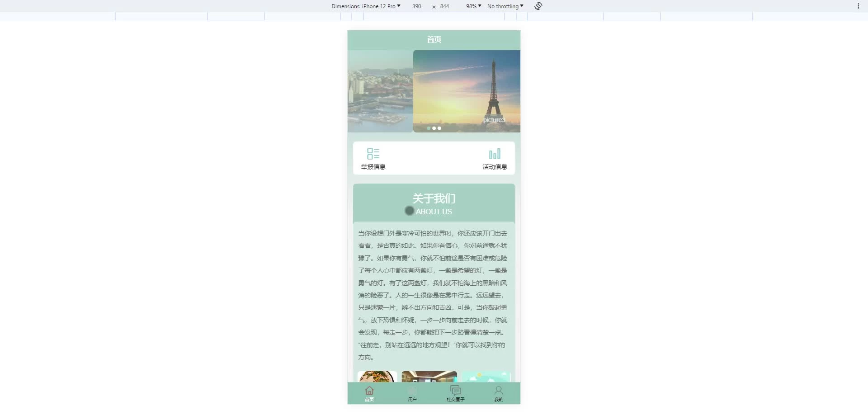Tap the Eiffel Tower banner image
This screenshot has width=868, height=415.
(467, 91)
